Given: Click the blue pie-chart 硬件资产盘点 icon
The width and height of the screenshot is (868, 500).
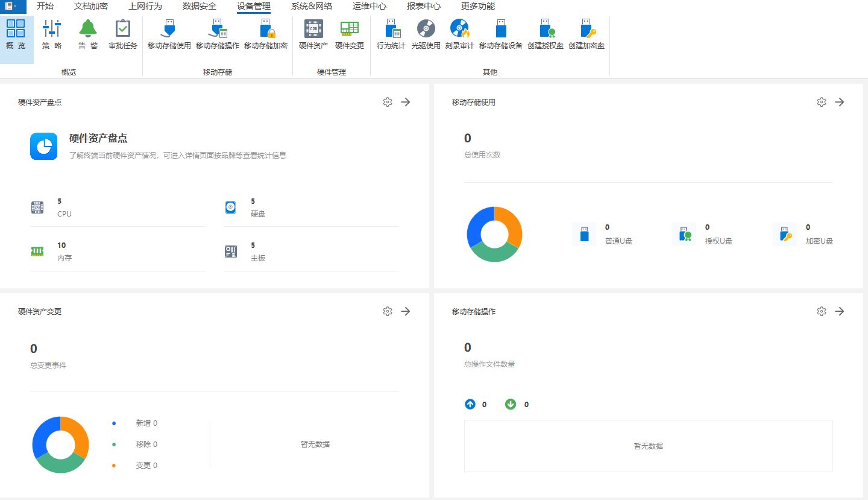Looking at the screenshot, I should (x=43, y=146).
